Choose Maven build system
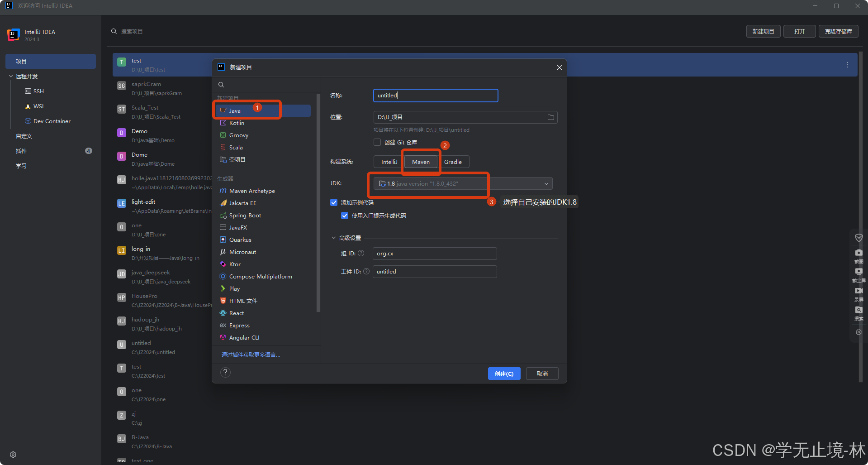The width and height of the screenshot is (868, 465). [421, 162]
